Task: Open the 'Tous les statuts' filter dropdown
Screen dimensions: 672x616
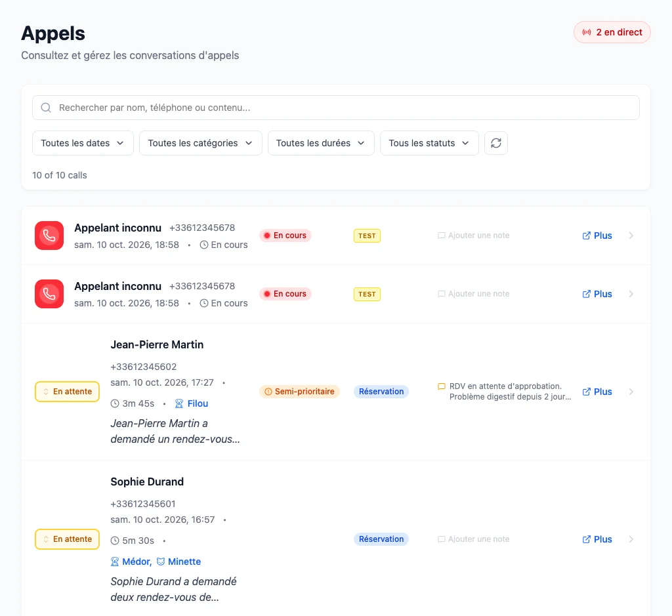Action: [x=429, y=143]
